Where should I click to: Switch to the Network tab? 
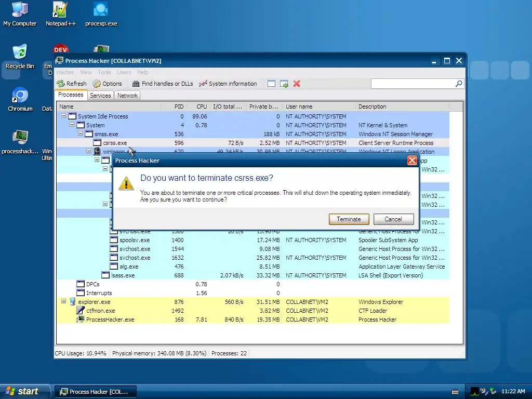(128, 96)
